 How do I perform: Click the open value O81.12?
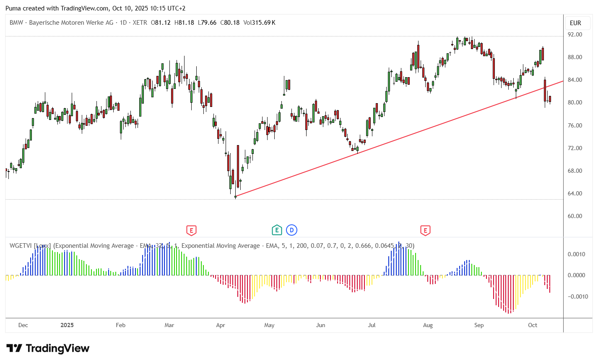(x=161, y=23)
